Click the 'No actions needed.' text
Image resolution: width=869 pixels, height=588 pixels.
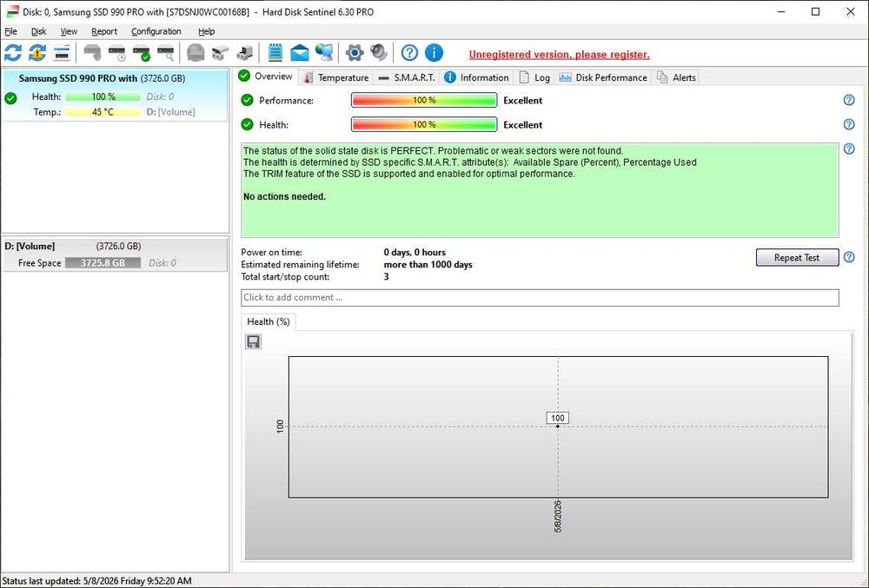[284, 196]
